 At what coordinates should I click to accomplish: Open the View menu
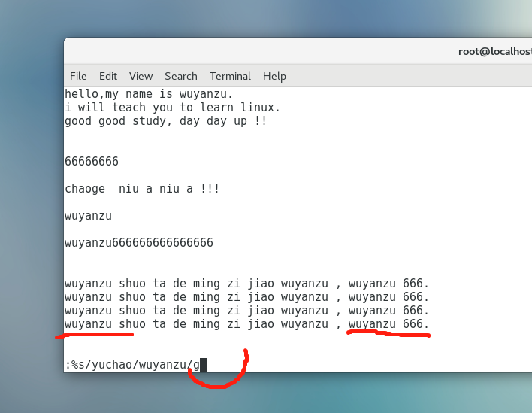(141, 76)
